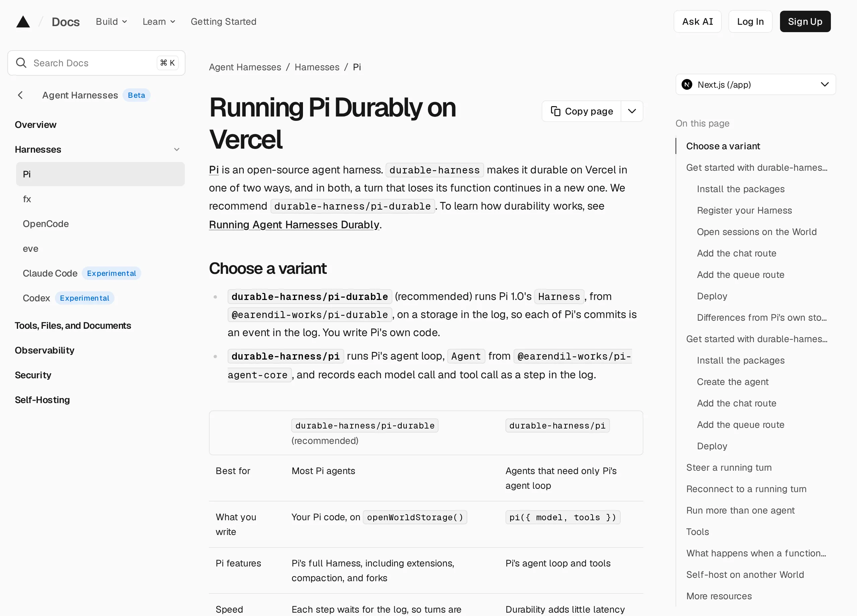Open the Learn dropdown menu
Screen dimensions: 857x616
tap(159, 21)
